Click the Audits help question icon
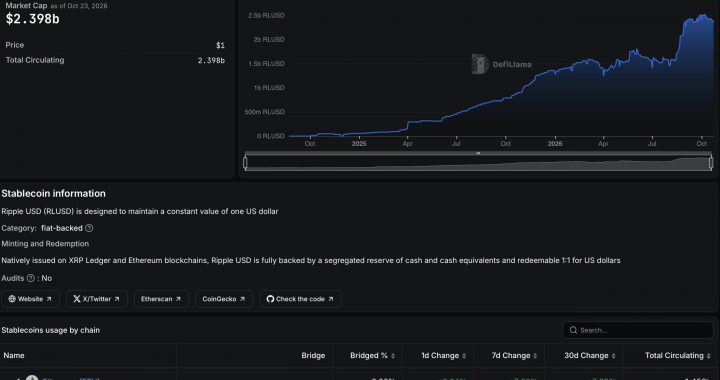720x380 pixels. pos(31,278)
